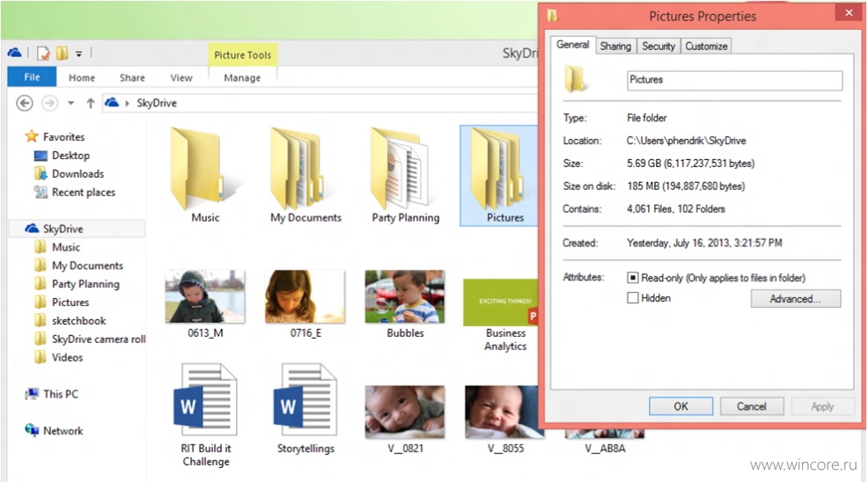Click the Size value 5.69 GB

(690, 164)
